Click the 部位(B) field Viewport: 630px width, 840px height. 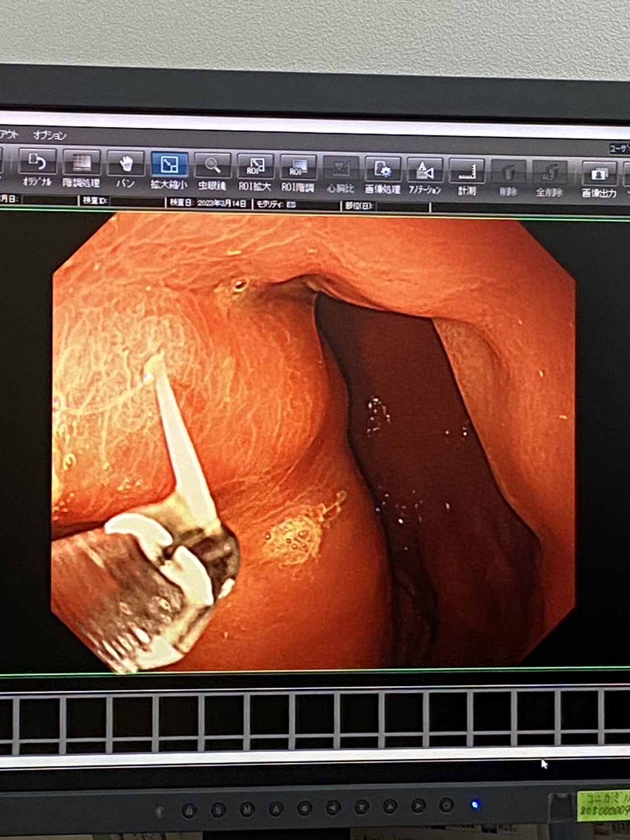pos(400,206)
